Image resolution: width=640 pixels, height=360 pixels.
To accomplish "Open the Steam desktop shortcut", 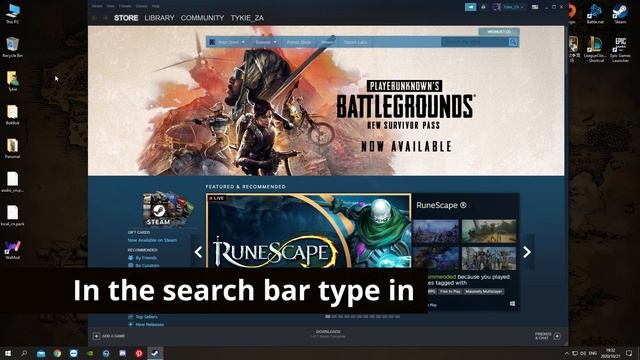I will pos(620,13).
